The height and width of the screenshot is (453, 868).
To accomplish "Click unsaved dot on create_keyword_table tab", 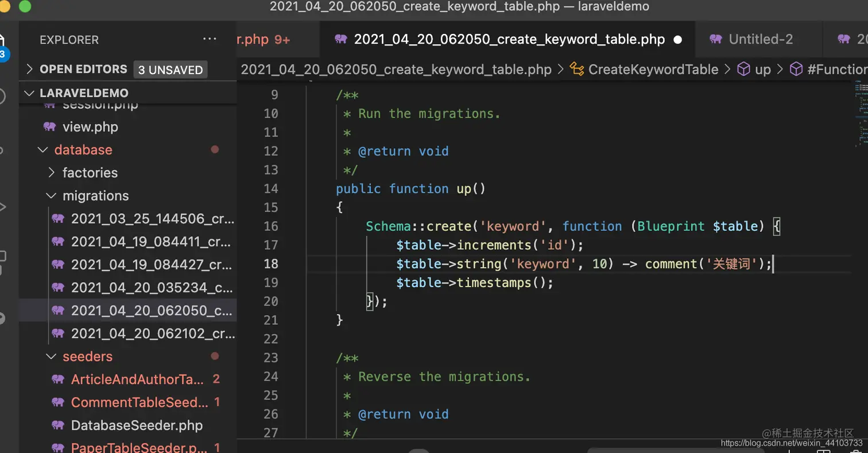I will click(x=677, y=40).
